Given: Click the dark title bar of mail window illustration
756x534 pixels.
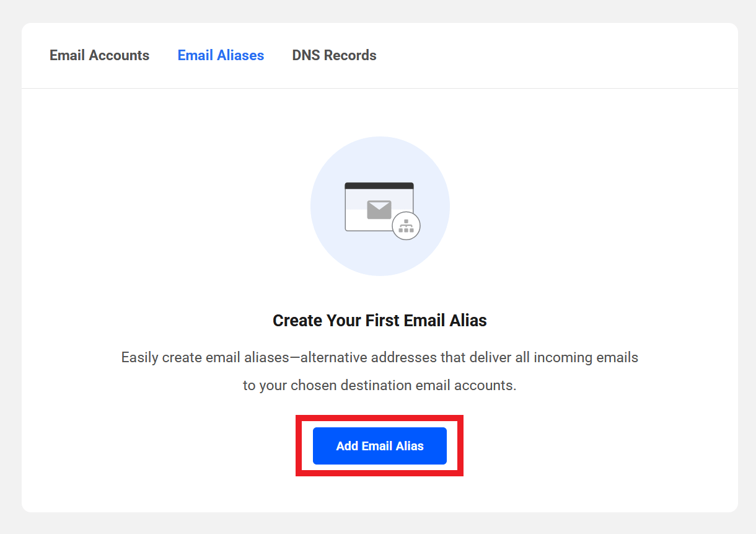Looking at the screenshot, I should point(379,185).
